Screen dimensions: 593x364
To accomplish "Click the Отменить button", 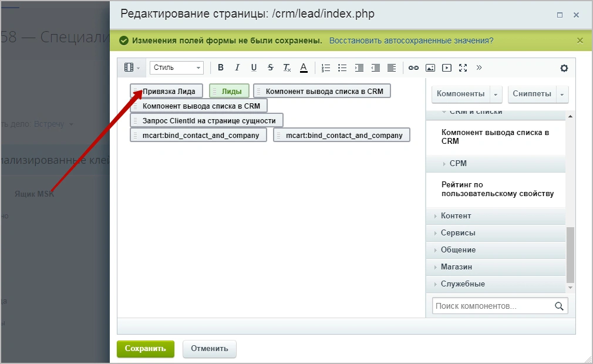I will click(210, 349).
